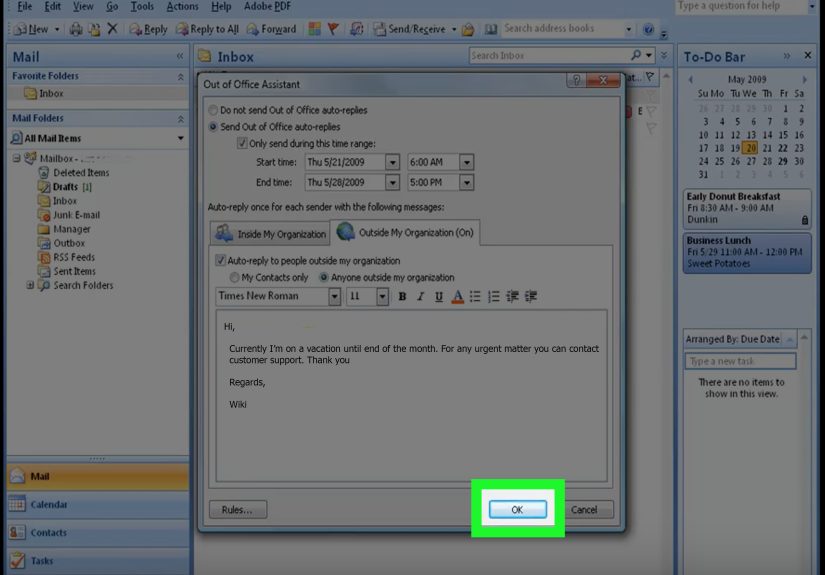
Task: Insert a numbered list
Action: [x=494, y=296]
